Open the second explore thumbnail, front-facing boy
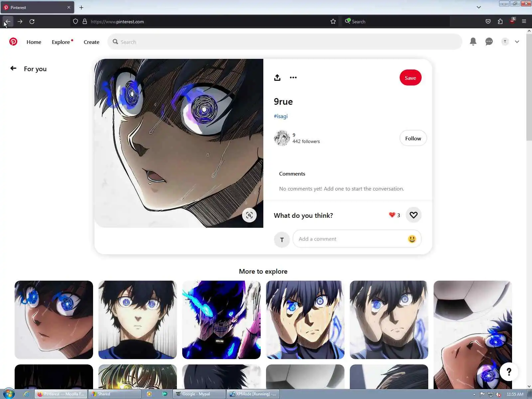This screenshot has height=399, width=532. [138, 320]
